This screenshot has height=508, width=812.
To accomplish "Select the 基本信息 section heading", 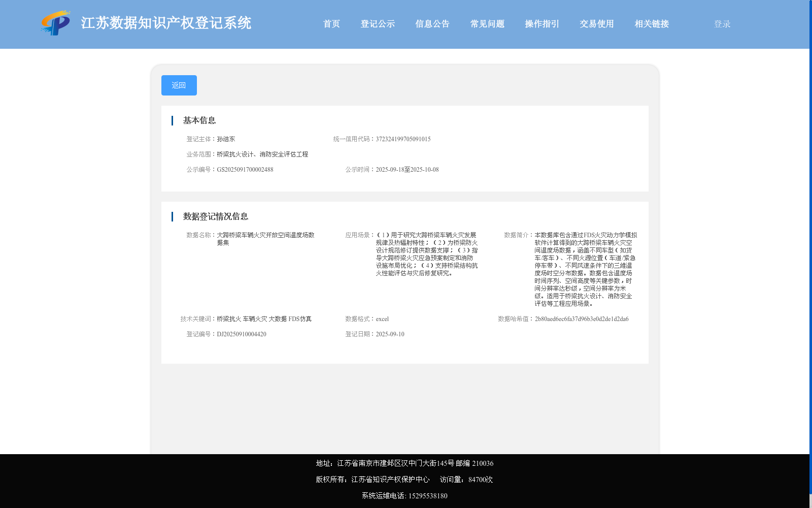I will point(199,120).
